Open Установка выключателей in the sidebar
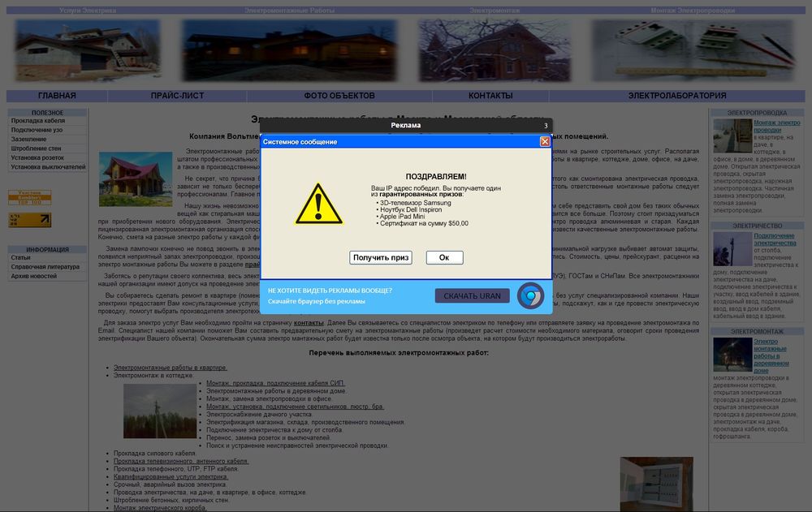This screenshot has width=812, height=512. point(48,167)
